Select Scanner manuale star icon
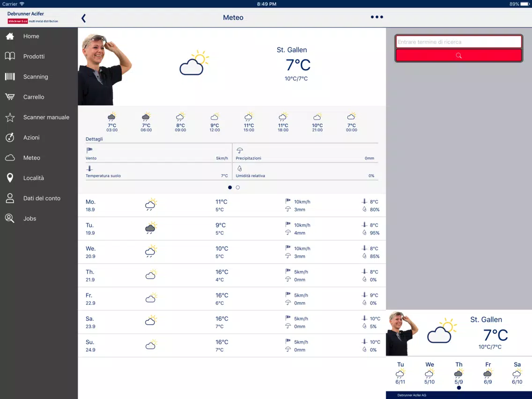Viewport: 532px width, 399px height. (10, 118)
